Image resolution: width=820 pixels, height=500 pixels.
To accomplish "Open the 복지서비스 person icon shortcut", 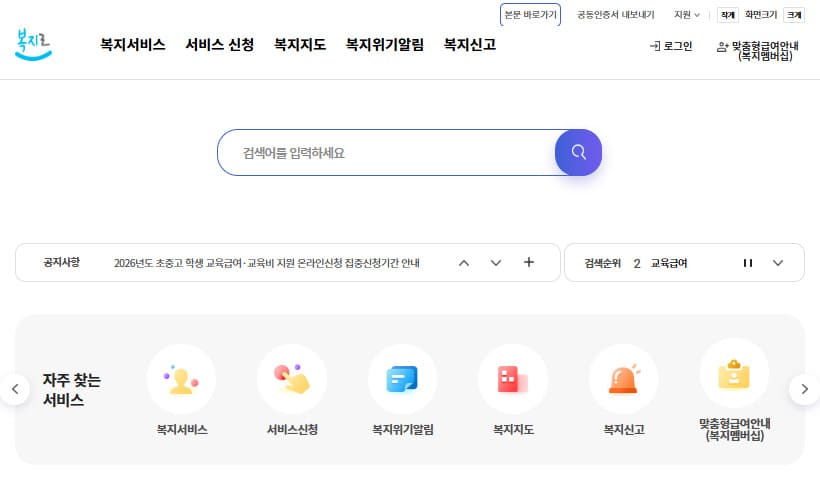I will 181,379.
